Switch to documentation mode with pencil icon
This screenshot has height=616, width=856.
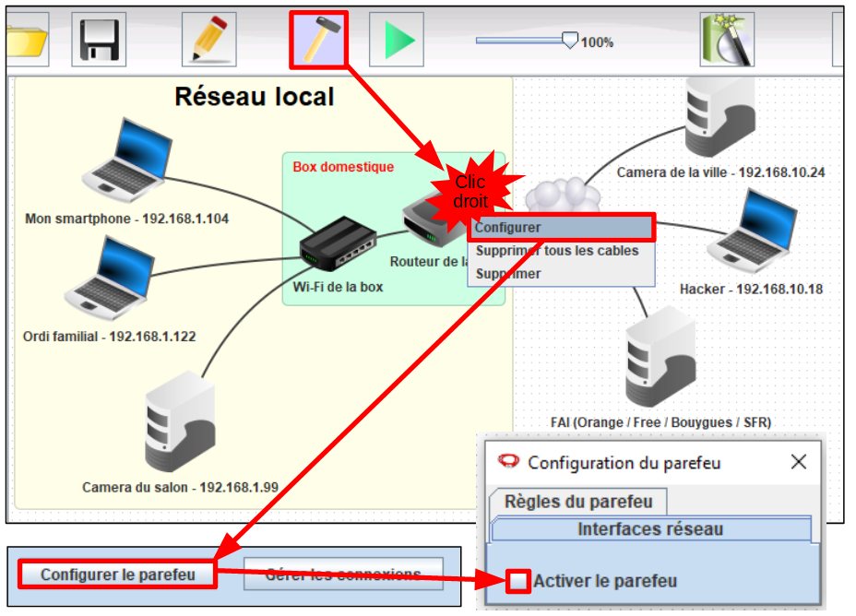coord(208,39)
